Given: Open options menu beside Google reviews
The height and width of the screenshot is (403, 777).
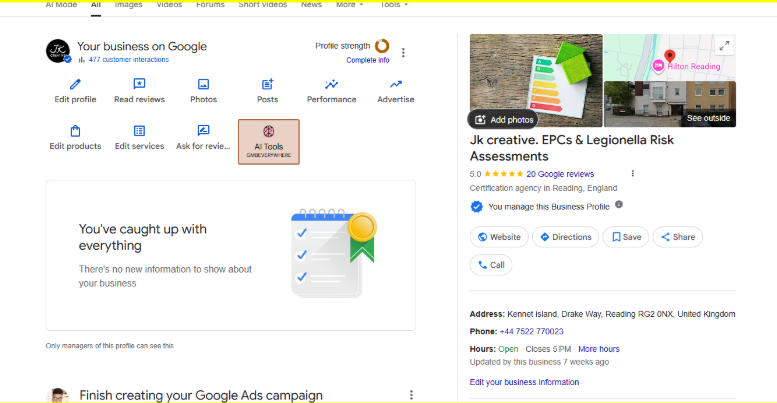Looking at the screenshot, I should click(632, 173).
